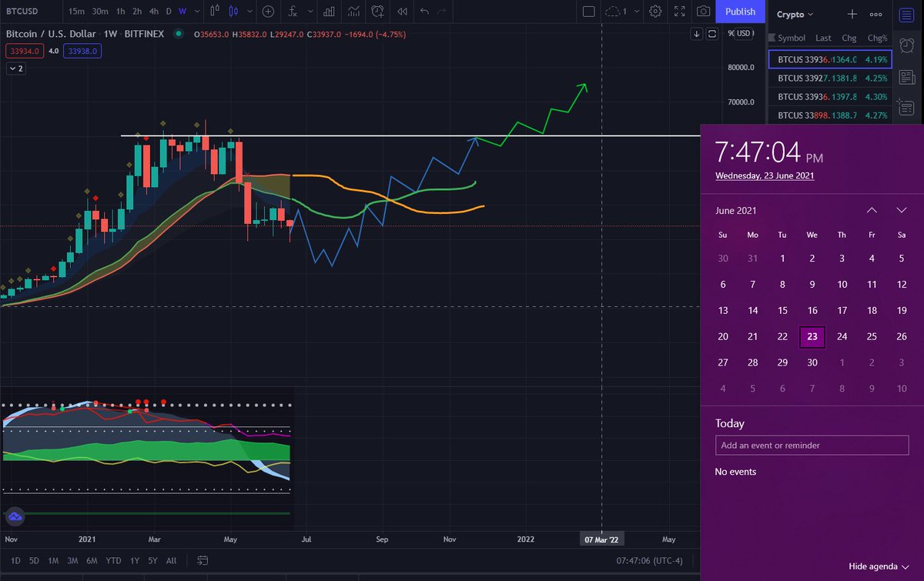
Task: Enter fullscreen chart mode
Action: click(679, 12)
